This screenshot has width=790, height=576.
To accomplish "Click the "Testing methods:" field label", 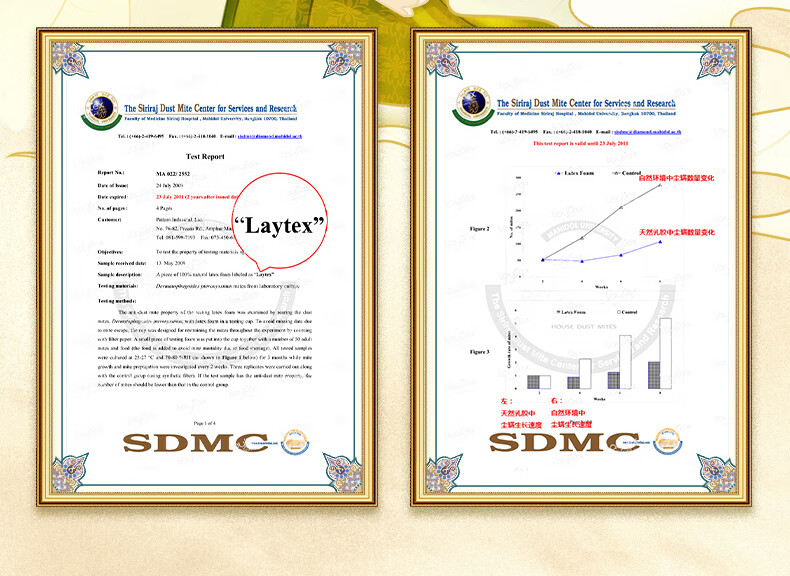I will coord(117,301).
